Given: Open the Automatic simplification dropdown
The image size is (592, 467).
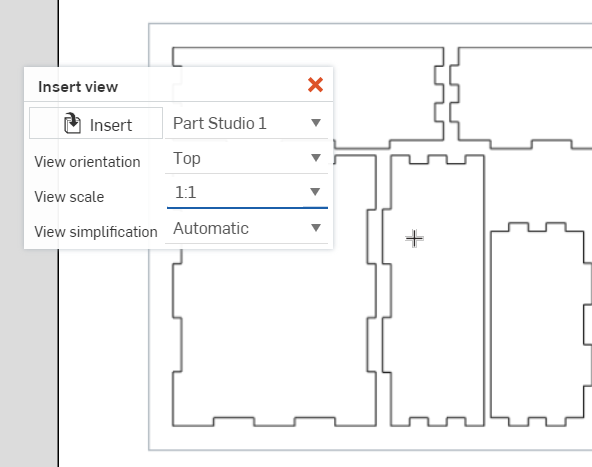Looking at the screenshot, I should [247, 228].
